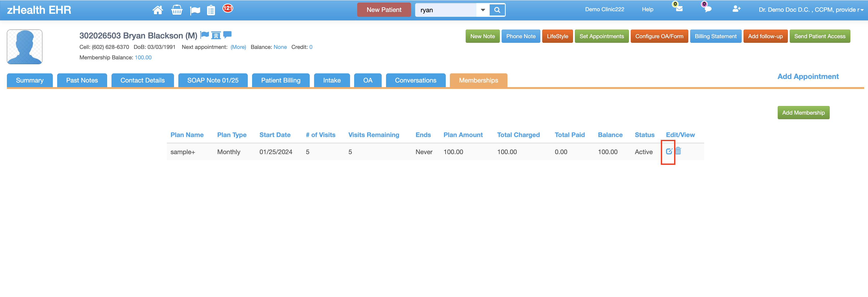Open the LifeStyle button
The image size is (868, 297).
pos(557,36)
